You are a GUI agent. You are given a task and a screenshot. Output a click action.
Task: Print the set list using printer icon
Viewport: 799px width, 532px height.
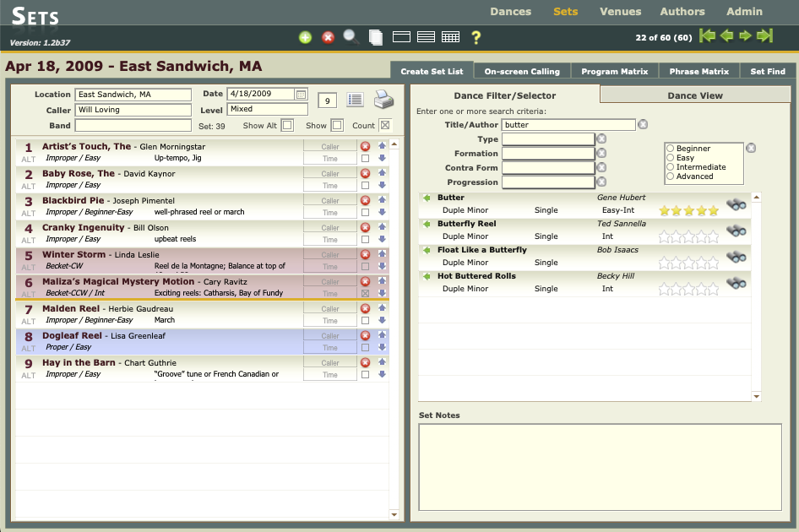(x=383, y=100)
